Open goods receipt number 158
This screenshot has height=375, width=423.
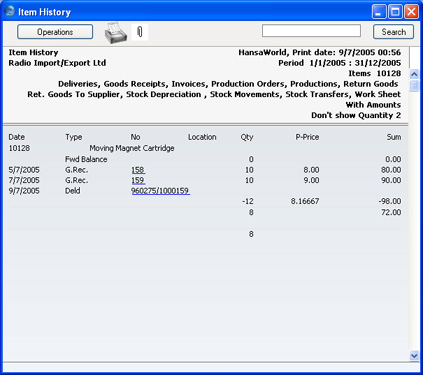[x=138, y=170]
